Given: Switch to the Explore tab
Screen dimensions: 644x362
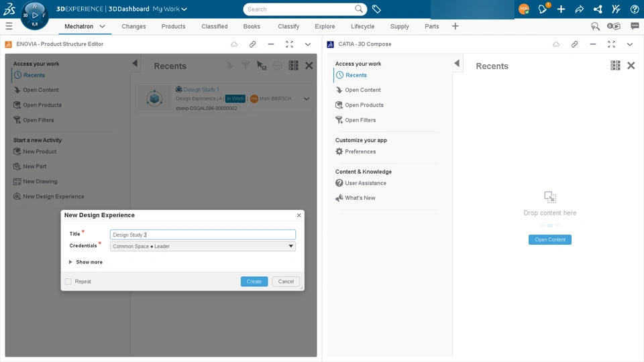Looking at the screenshot, I should (325, 26).
